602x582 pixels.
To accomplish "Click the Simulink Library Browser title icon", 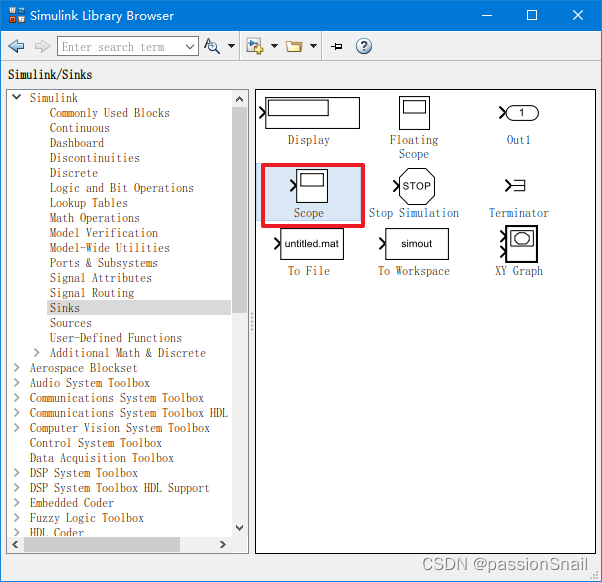I will point(17,15).
